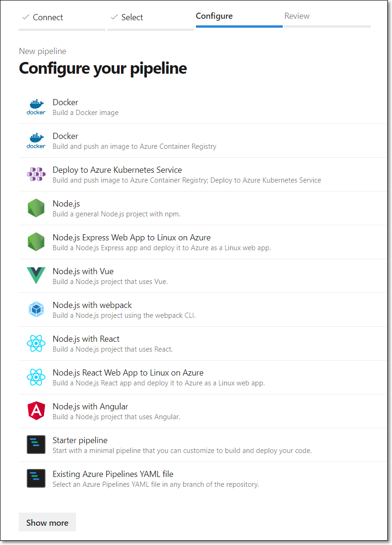
Task: Choose the 'Node.js with Angular' title
Action: (x=90, y=407)
